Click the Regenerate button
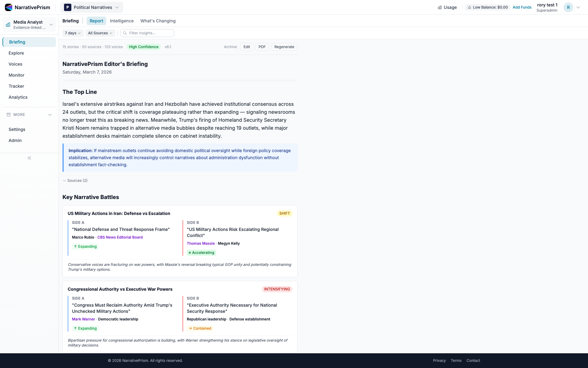 pyautogui.click(x=284, y=47)
